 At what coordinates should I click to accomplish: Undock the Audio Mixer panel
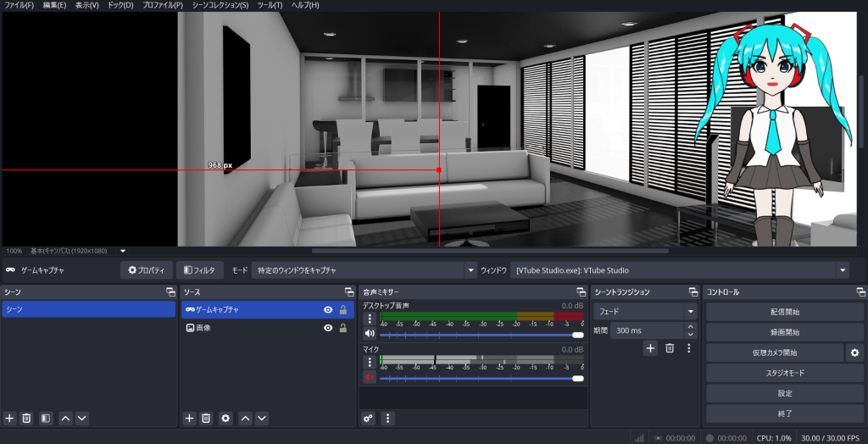tap(581, 291)
